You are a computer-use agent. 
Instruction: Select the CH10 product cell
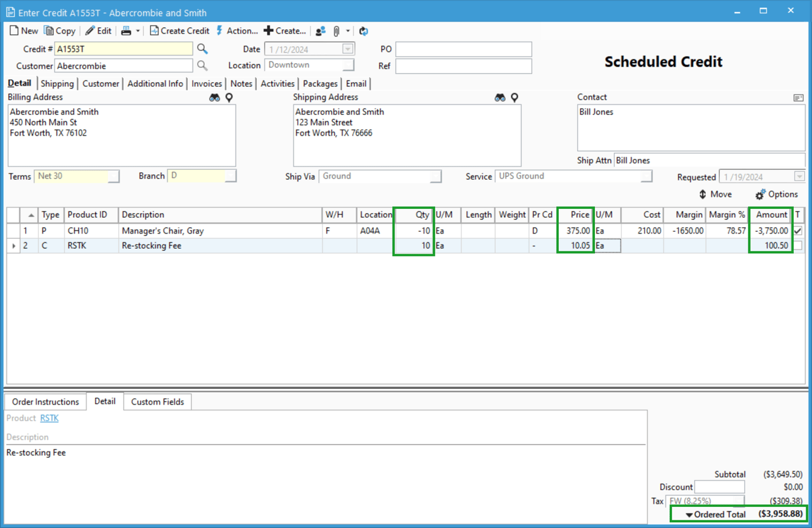click(x=91, y=231)
